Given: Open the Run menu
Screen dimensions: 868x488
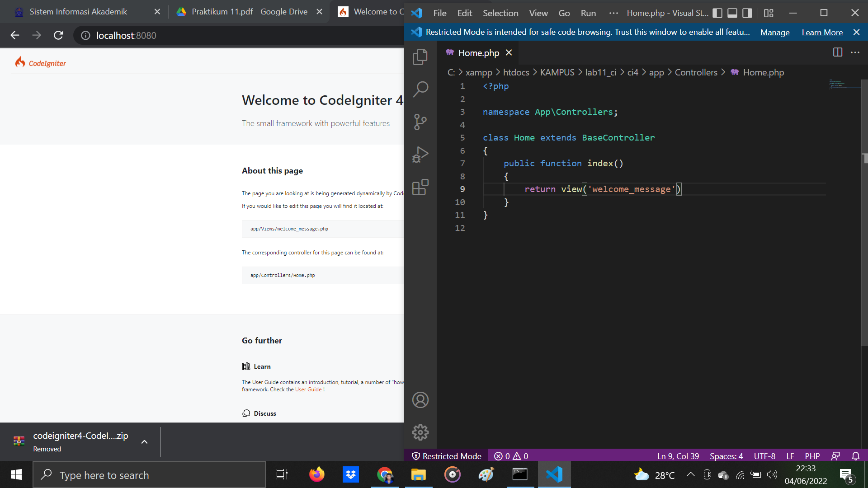Looking at the screenshot, I should point(588,13).
